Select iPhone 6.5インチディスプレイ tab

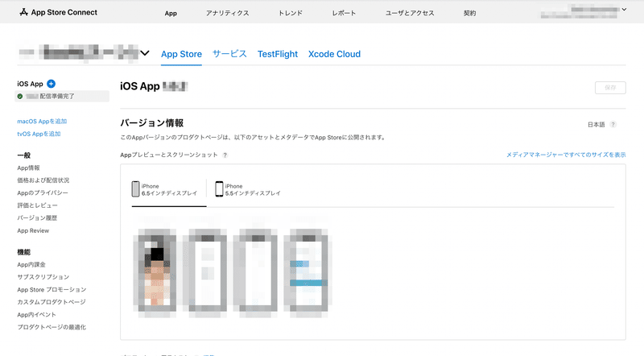(x=169, y=189)
